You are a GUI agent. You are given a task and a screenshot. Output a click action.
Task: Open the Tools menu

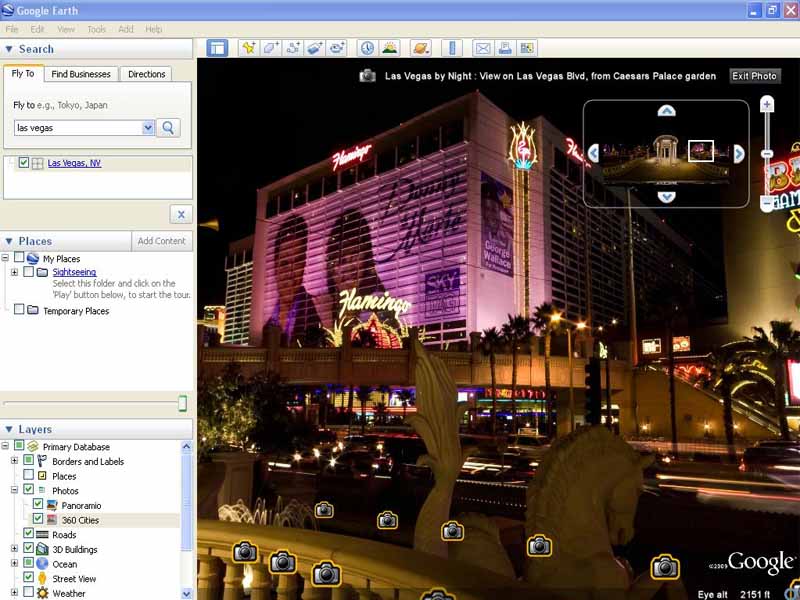coord(96,30)
